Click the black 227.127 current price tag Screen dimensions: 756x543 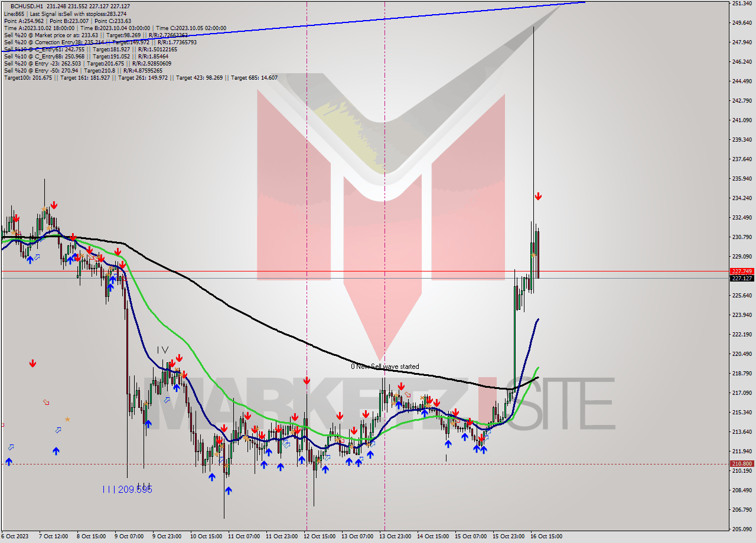(741, 278)
